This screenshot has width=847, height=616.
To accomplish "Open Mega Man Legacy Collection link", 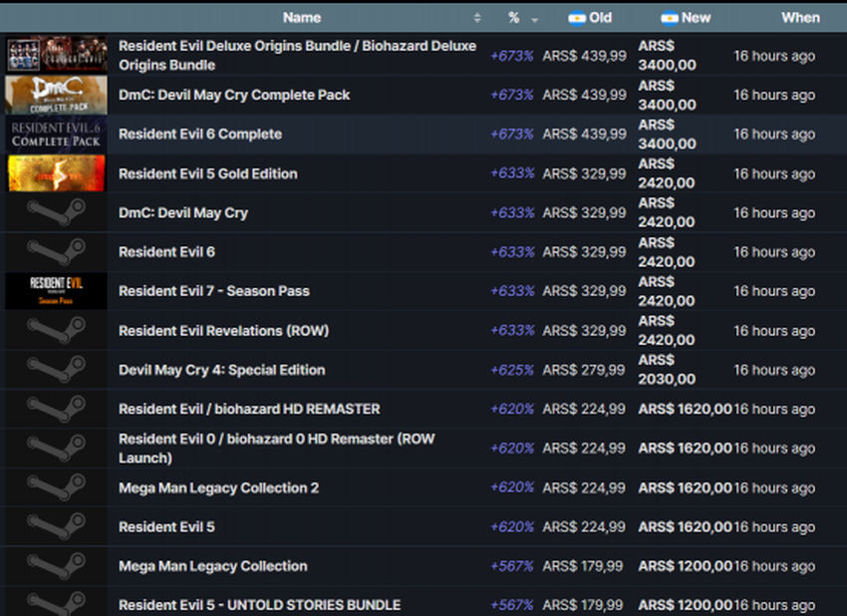I will [212, 566].
